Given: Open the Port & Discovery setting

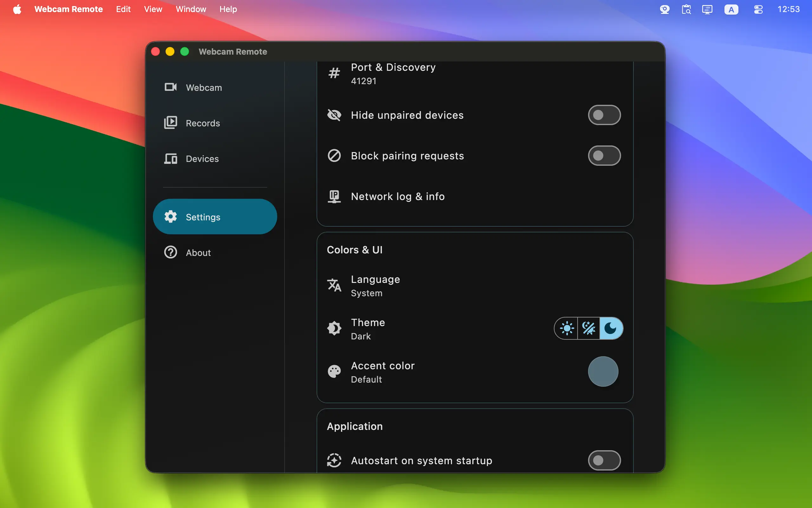Looking at the screenshot, I should (475, 73).
